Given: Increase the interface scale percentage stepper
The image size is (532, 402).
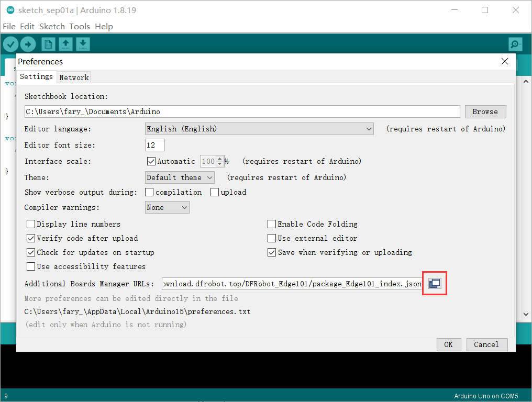Looking at the screenshot, I should click(x=220, y=159).
